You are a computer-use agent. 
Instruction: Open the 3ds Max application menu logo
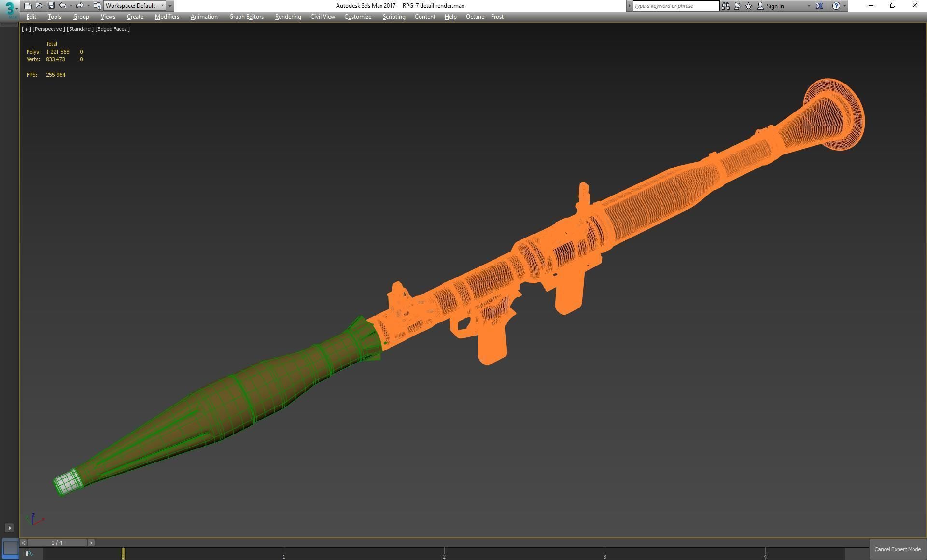click(10, 10)
